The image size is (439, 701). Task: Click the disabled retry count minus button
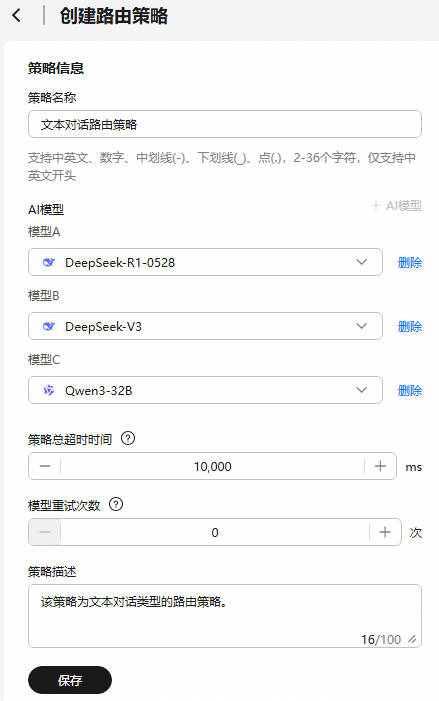click(x=45, y=532)
